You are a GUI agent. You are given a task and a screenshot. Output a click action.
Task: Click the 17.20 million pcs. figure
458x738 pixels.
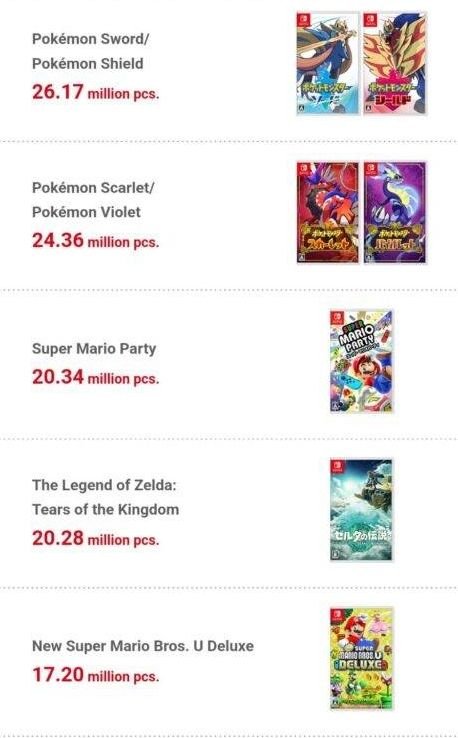(96, 674)
